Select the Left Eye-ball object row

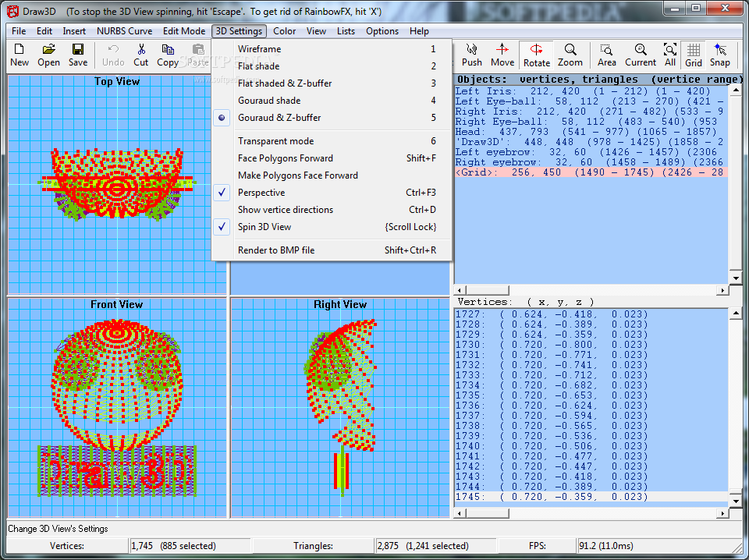pos(591,101)
